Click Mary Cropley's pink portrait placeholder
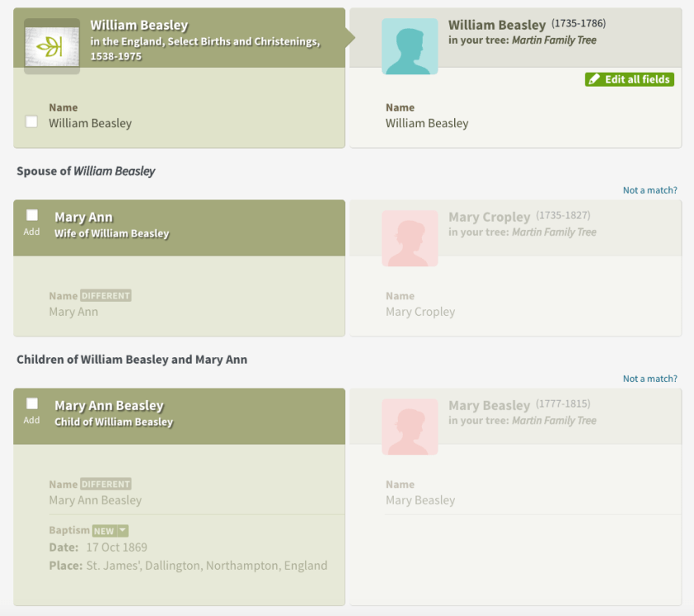The image size is (694, 616). (410, 238)
